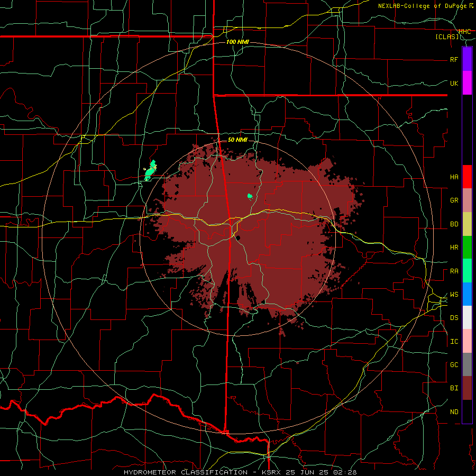The width and height of the screenshot is (476, 476).
Task: Click the RF purple legend swatch
Action: pos(467,59)
